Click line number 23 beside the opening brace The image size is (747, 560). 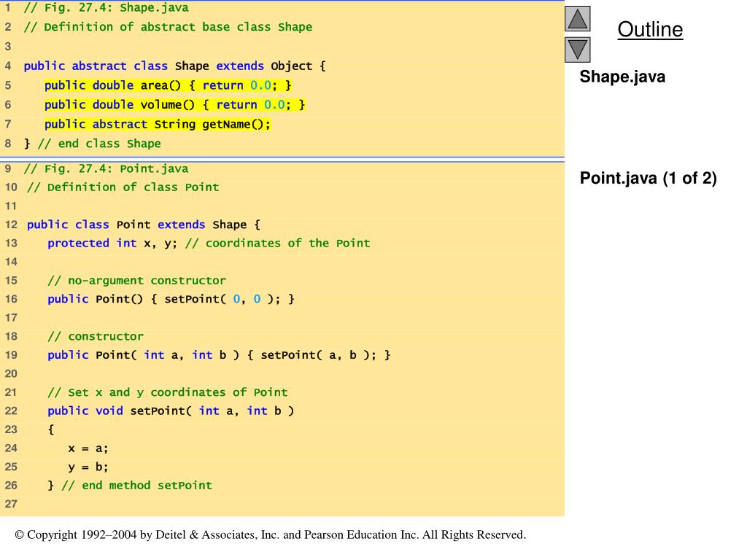pos(11,429)
